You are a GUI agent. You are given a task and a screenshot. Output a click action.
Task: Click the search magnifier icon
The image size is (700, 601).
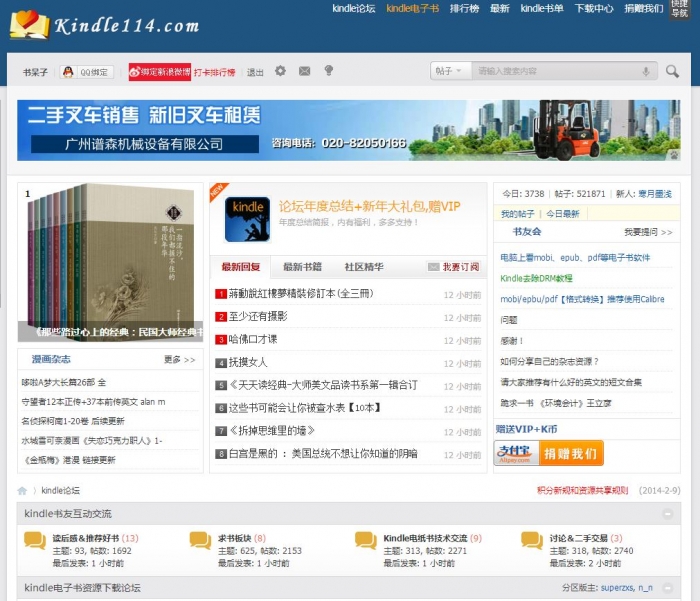coord(672,71)
